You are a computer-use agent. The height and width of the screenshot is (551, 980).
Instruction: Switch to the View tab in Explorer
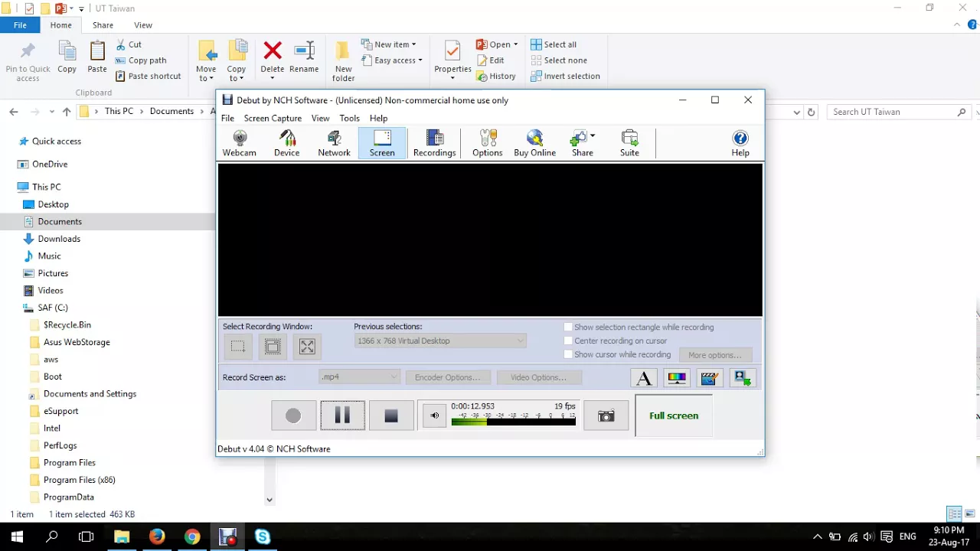[143, 25]
